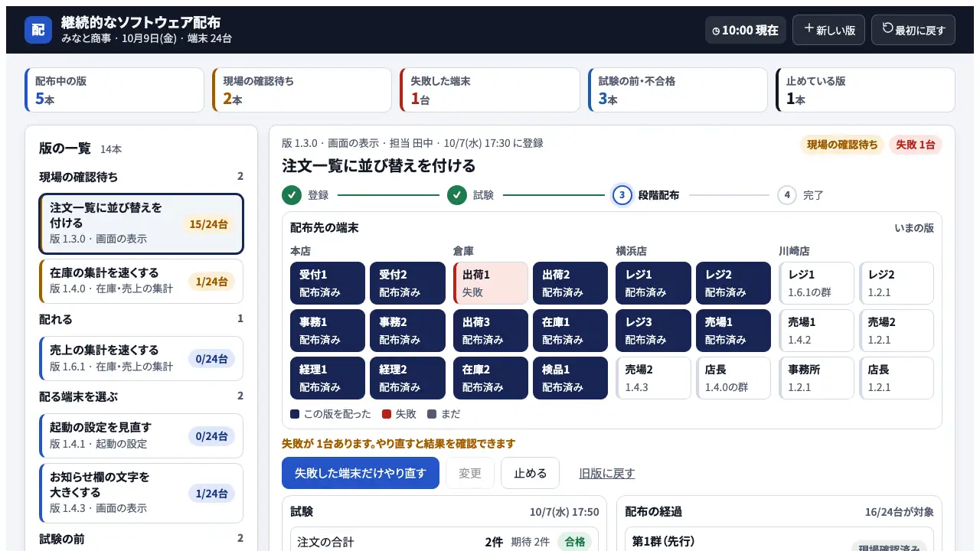Select step 3 circle for 段階配布
The width and height of the screenshot is (980, 551).
[x=622, y=195]
